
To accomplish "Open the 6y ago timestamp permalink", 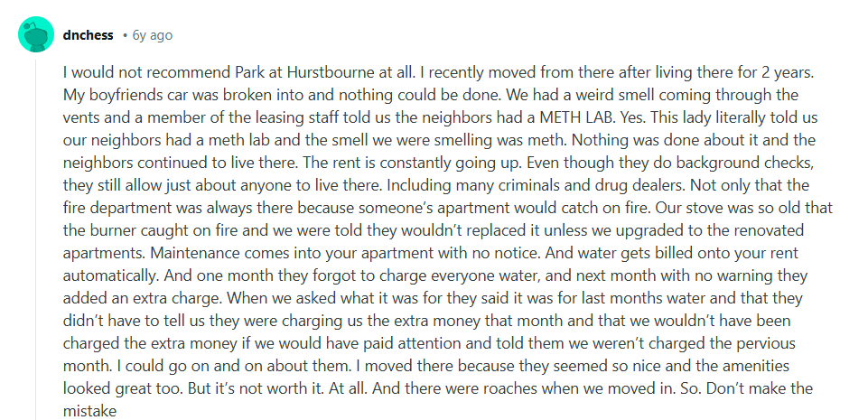I will tap(153, 35).
